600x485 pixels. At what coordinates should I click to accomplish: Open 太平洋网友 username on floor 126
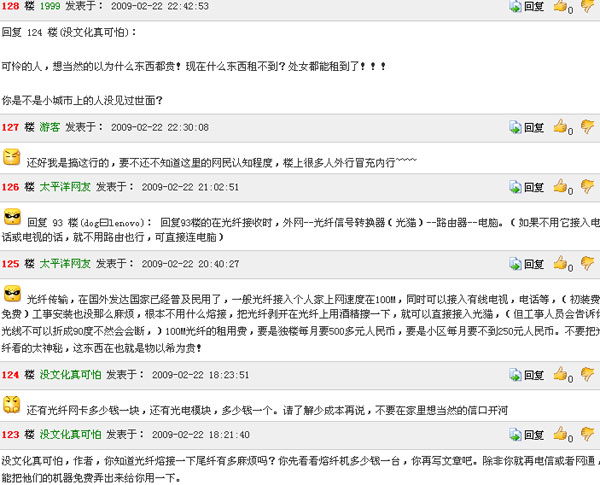coord(65,187)
